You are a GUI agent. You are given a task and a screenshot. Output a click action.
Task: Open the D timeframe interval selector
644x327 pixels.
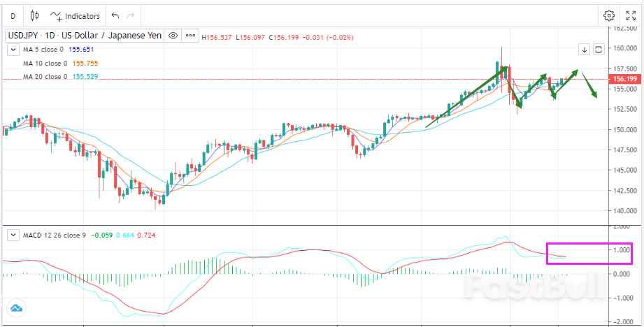point(13,16)
